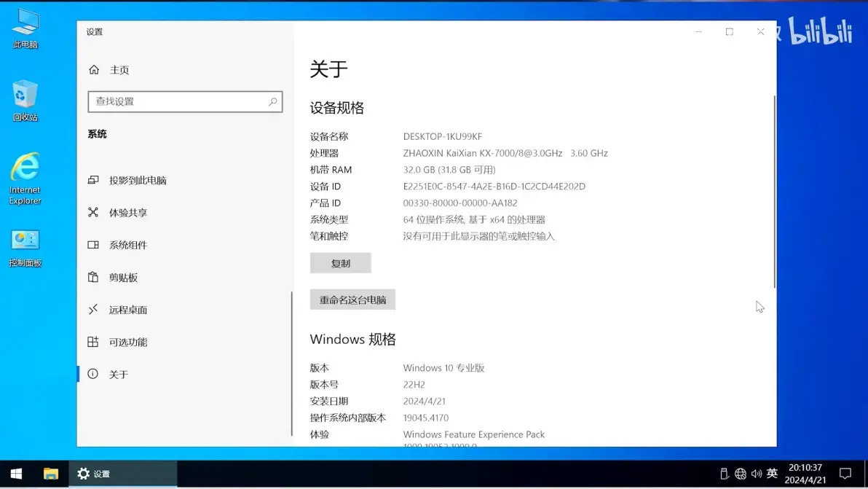Open File Explorer from the taskbar
Image resolution: width=868 pixels, height=489 pixels.
[51, 474]
